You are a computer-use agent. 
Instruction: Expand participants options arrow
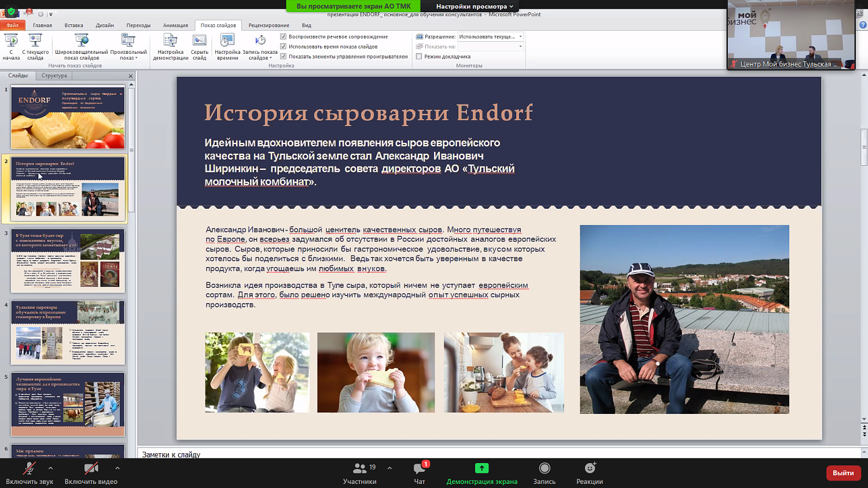click(389, 468)
